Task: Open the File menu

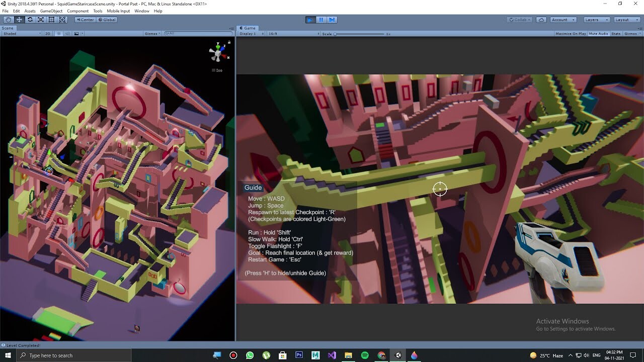Action: [6, 11]
